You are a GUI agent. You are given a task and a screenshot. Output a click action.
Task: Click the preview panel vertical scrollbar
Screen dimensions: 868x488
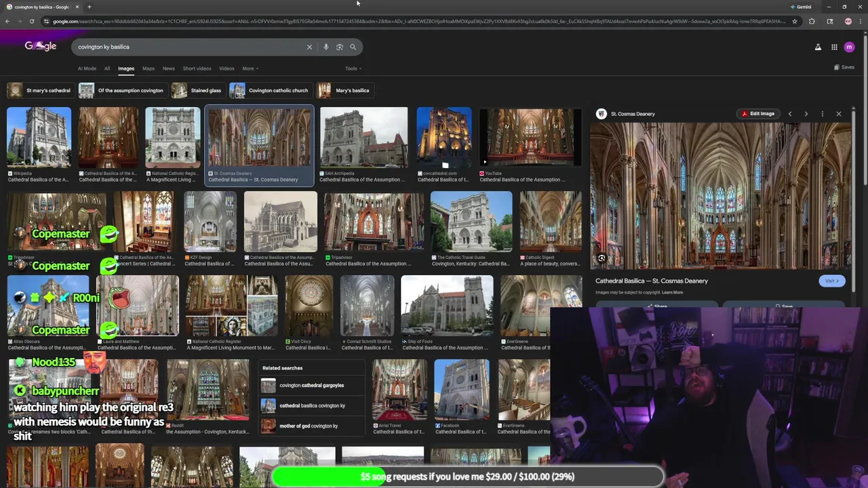point(853,203)
